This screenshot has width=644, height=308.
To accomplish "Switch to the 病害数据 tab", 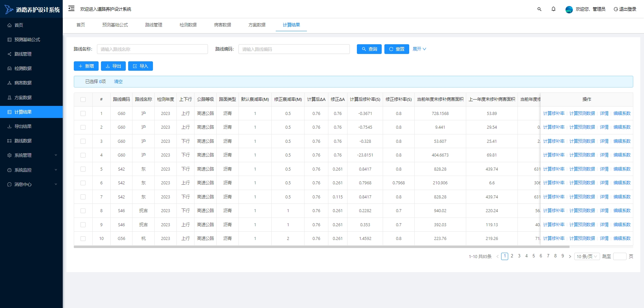I will (x=223, y=25).
